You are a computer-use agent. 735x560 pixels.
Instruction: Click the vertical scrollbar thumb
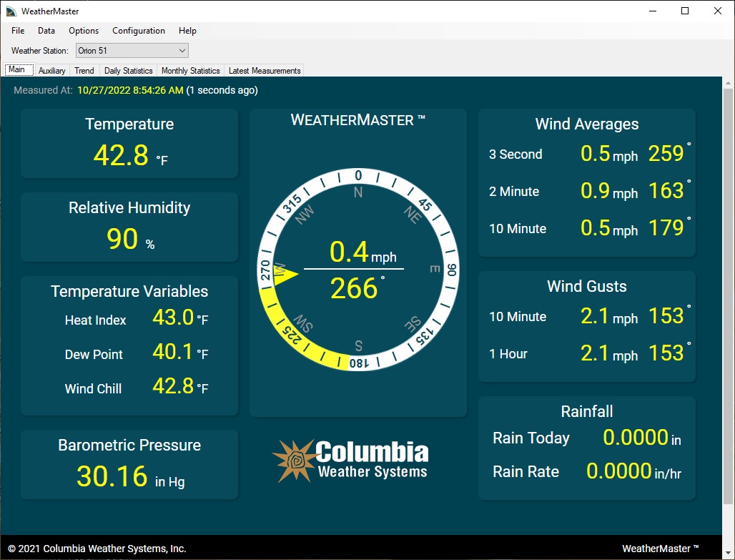point(728,297)
